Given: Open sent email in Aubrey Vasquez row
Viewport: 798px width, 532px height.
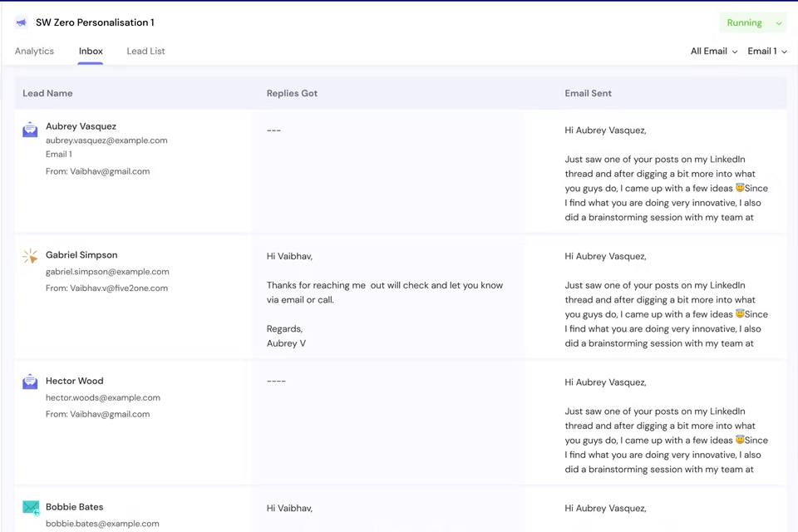Looking at the screenshot, I should (666, 174).
